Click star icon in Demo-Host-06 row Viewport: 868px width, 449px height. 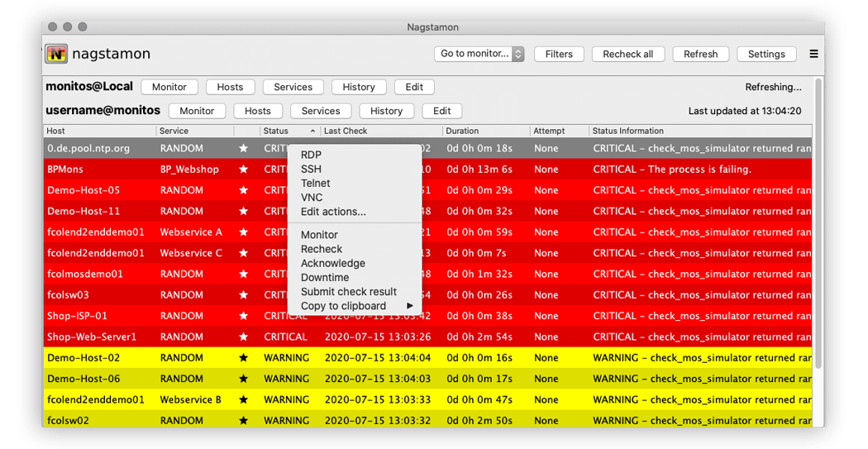pos(243,379)
